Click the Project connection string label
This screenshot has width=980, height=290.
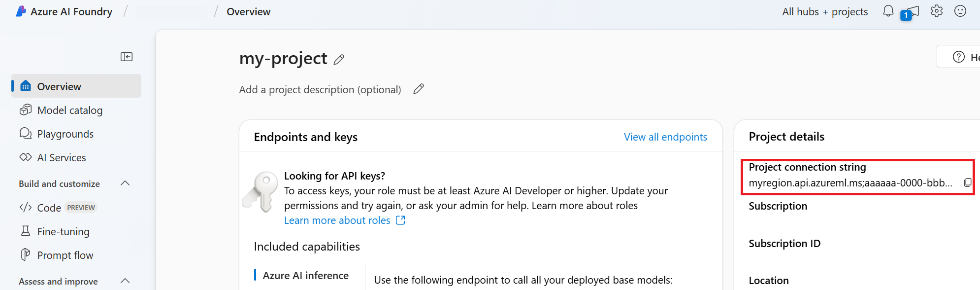click(807, 167)
